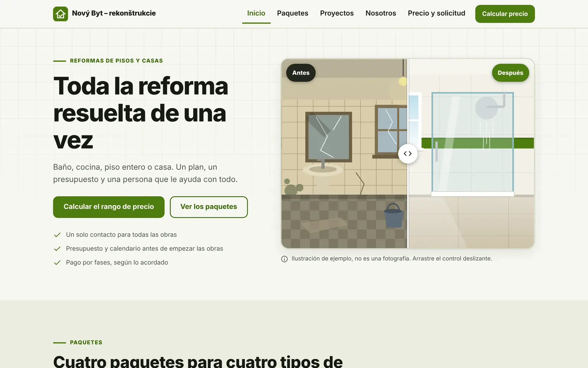Click the text 'Pago por fases, según lo acordado'
This screenshot has height=368, width=588.
117,263
